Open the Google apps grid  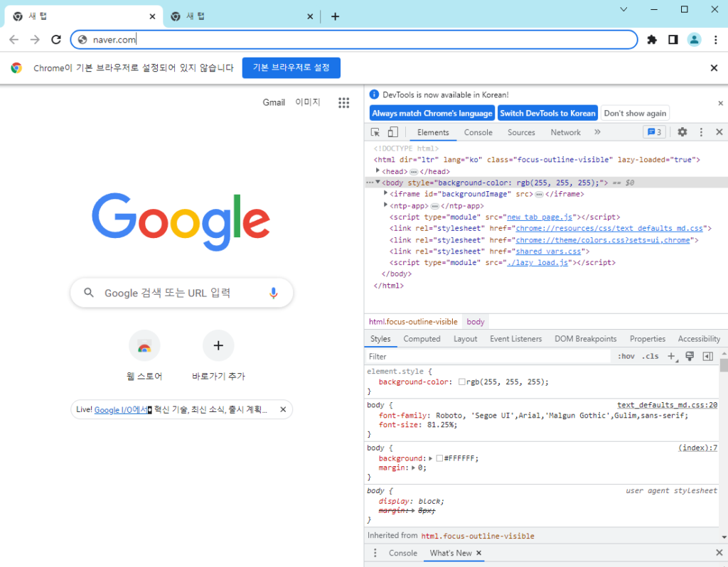click(343, 102)
